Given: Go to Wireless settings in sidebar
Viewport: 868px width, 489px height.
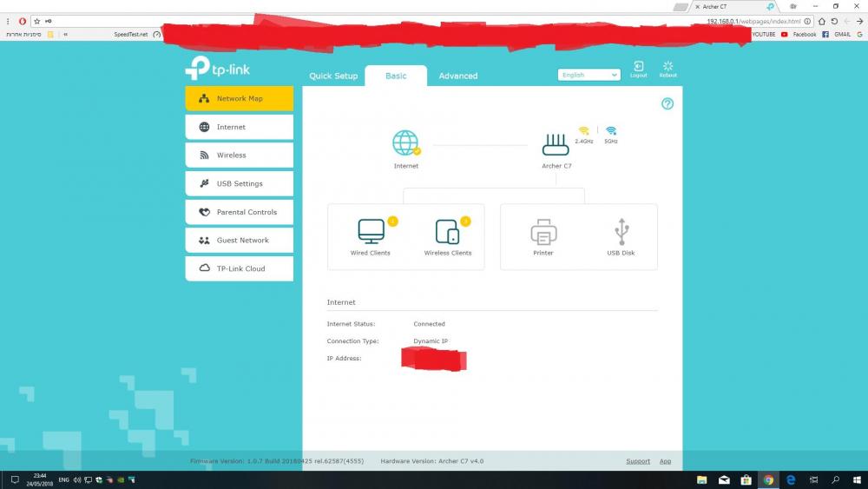Looking at the screenshot, I should tap(240, 155).
